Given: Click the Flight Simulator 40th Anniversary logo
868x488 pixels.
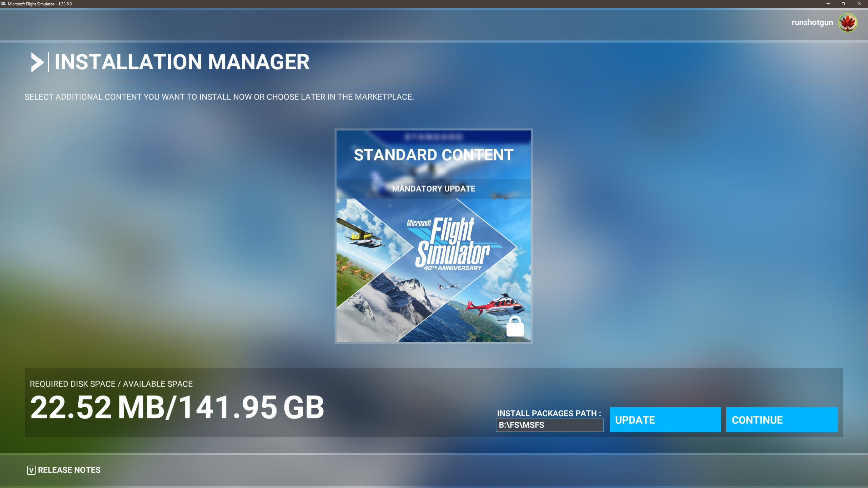Looking at the screenshot, I should click(x=451, y=245).
